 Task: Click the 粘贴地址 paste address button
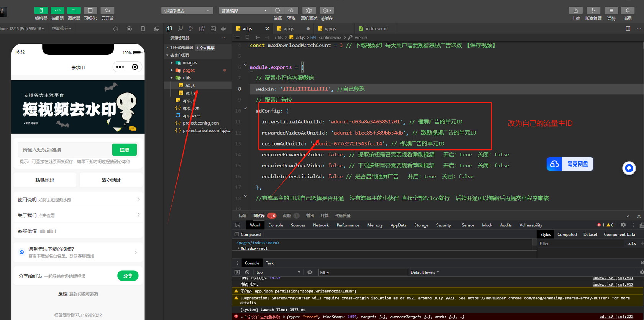point(45,180)
